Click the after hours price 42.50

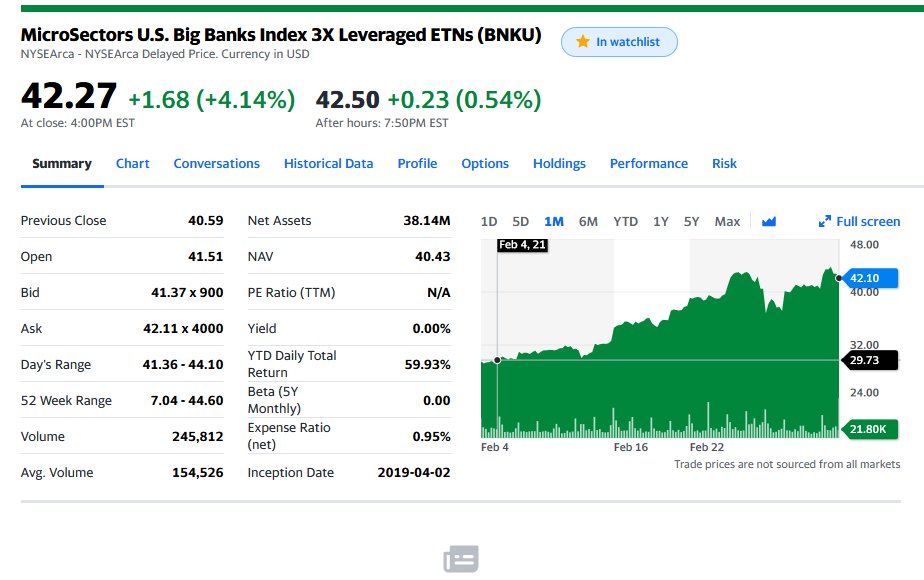click(347, 99)
